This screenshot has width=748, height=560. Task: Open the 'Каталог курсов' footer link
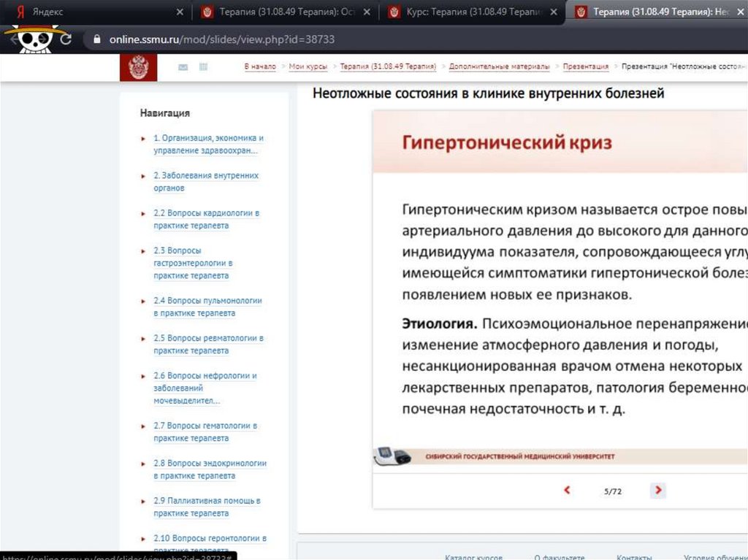pos(473,556)
